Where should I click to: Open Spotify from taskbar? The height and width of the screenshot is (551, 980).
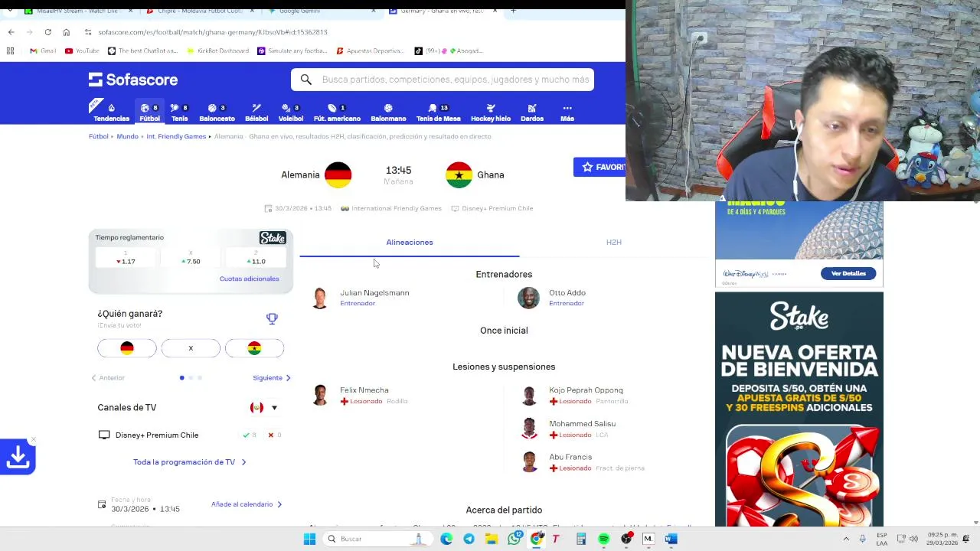click(x=603, y=539)
